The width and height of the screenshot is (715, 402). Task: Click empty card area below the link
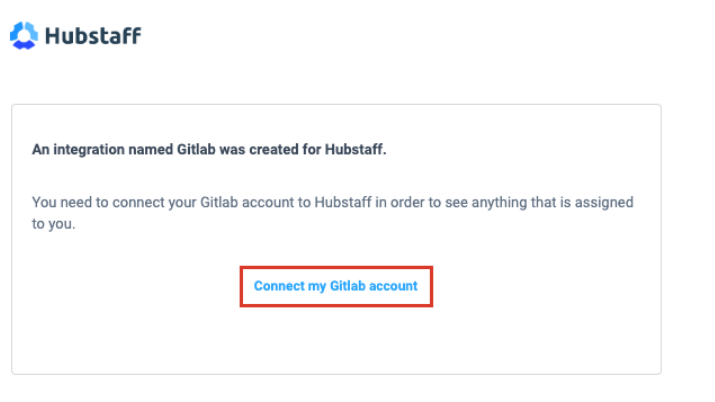click(x=335, y=342)
